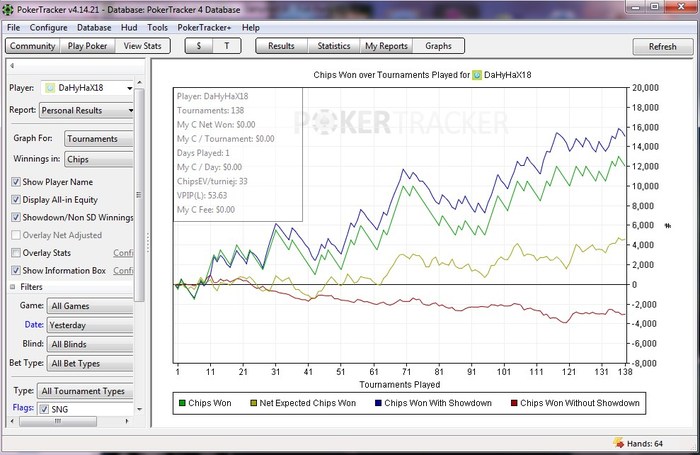Toggle Show Player Name checkbox
The height and width of the screenshot is (455, 700).
tap(16, 182)
